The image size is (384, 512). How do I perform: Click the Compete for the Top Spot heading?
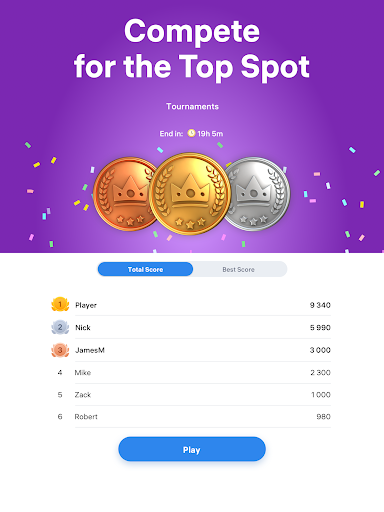point(192,49)
